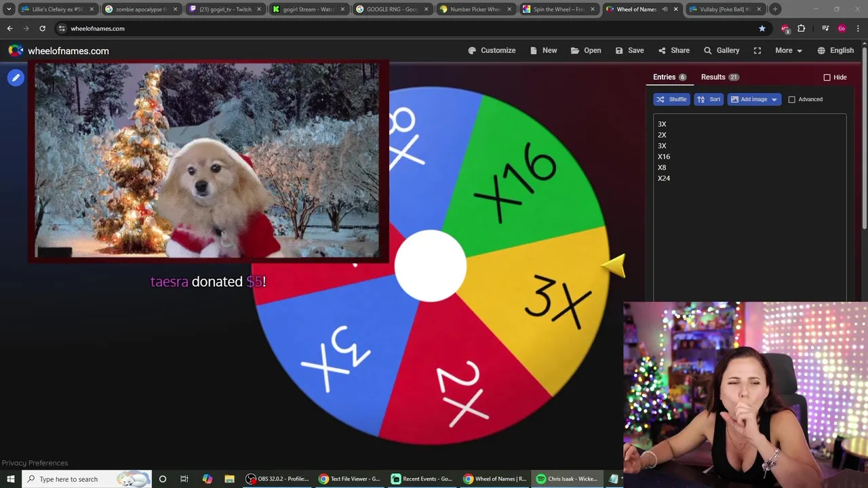Switch to the GOOGLE RNG tab
The image size is (868, 488).
393,9
